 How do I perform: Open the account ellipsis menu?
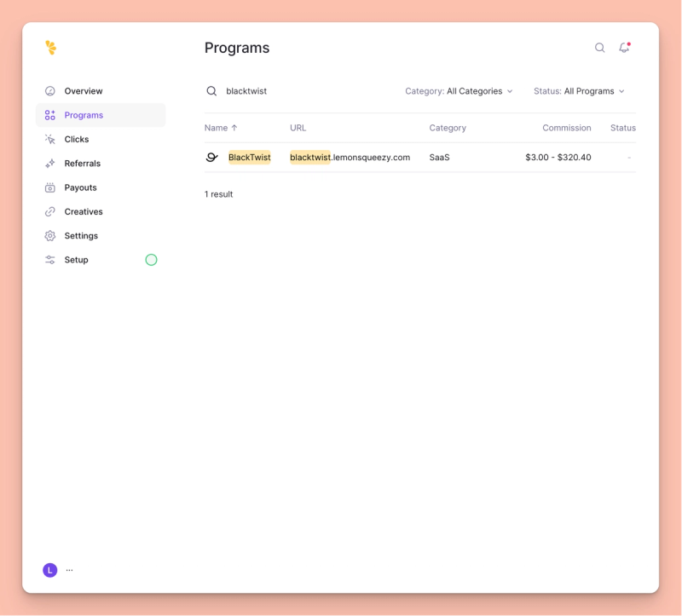pyautogui.click(x=70, y=570)
